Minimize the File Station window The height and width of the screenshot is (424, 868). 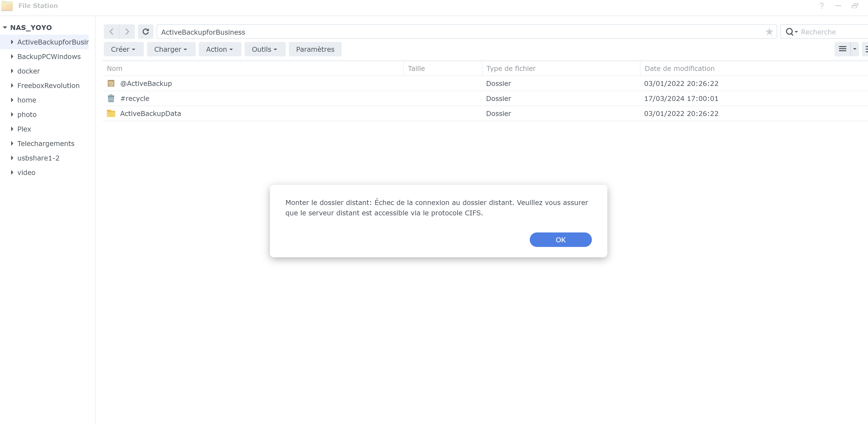click(x=838, y=6)
